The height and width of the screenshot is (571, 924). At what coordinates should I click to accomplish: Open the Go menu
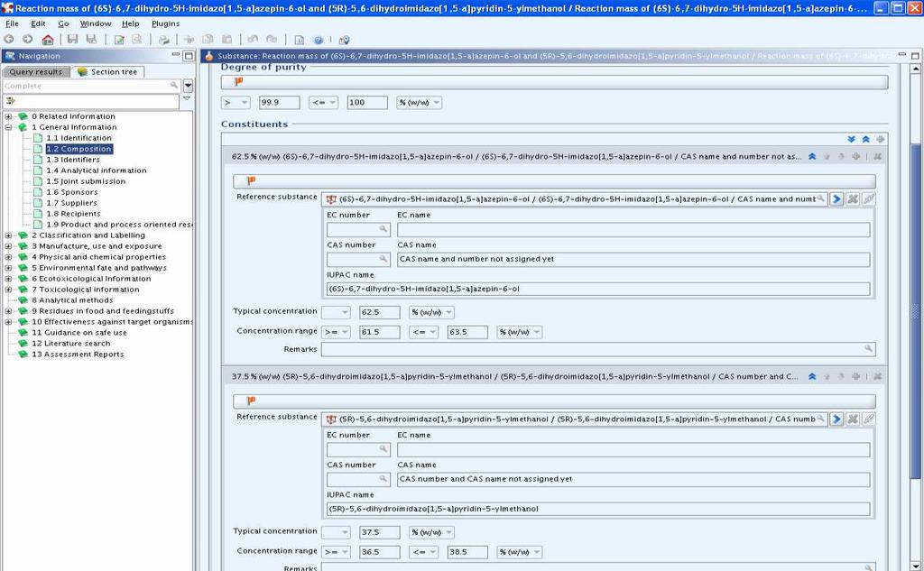(64, 23)
